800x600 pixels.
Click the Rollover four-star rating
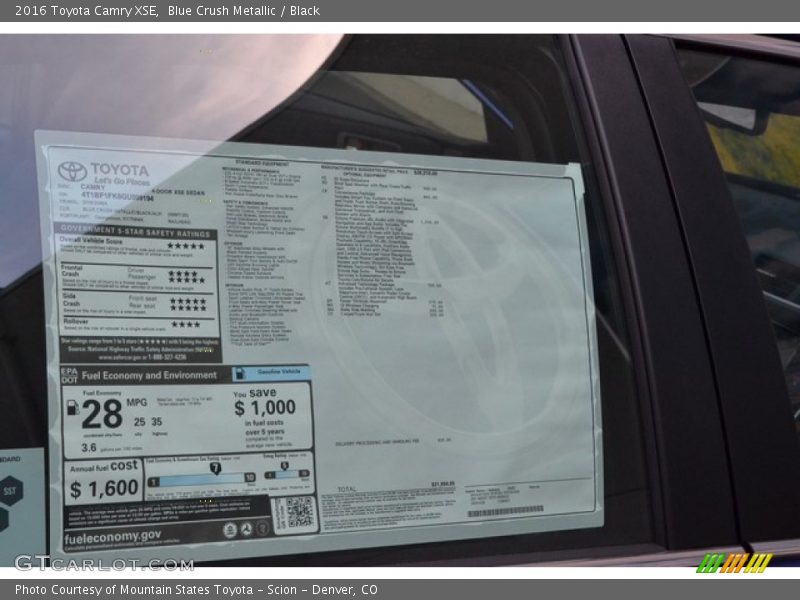pyautogui.click(x=186, y=324)
